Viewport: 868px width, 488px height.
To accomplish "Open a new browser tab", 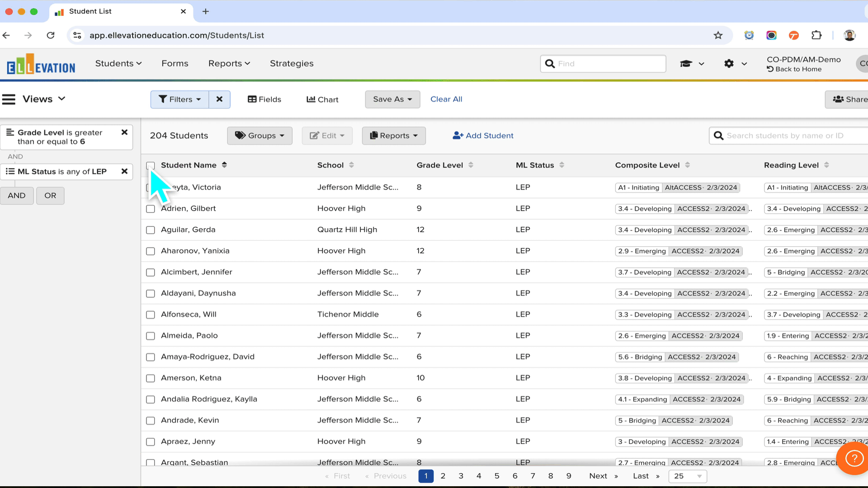I will (206, 11).
